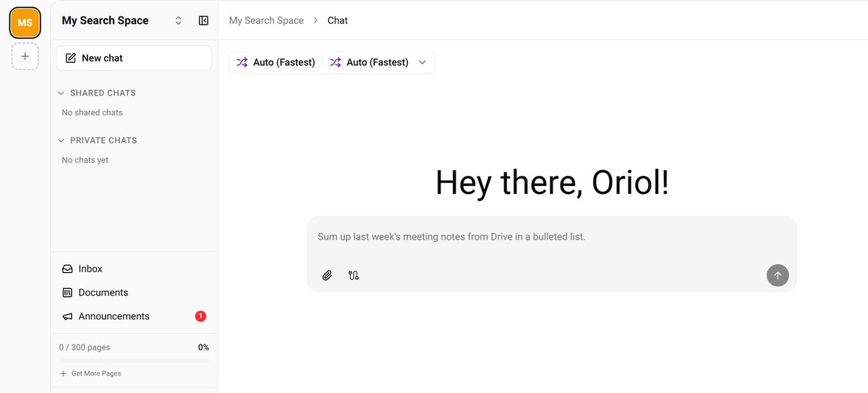This screenshot has height=393, width=868.
Task: Click the Inbox tray icon
Action: point(67,269)
